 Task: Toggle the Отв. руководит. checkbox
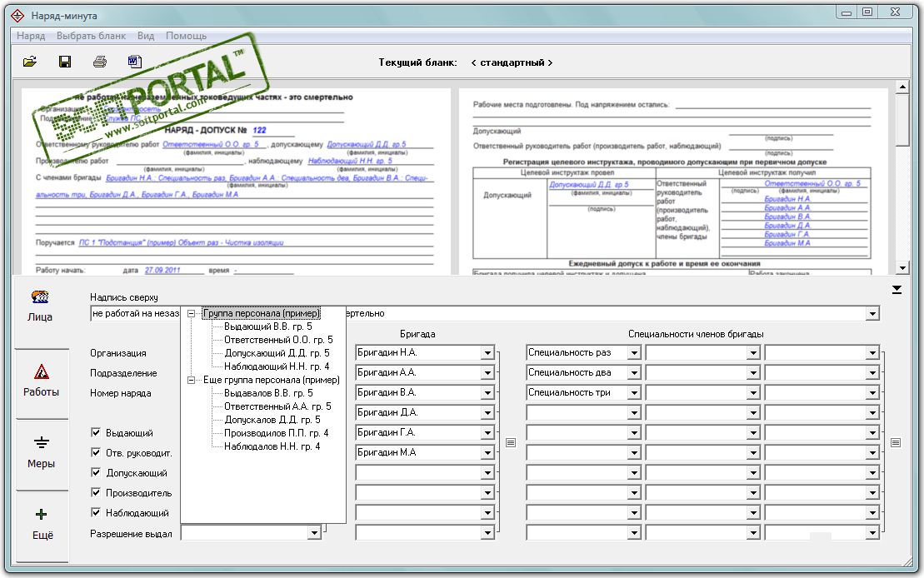[96, 452]
